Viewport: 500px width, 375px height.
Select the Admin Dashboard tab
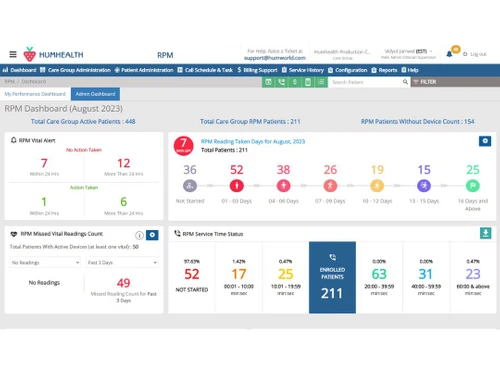coord(95,94)
